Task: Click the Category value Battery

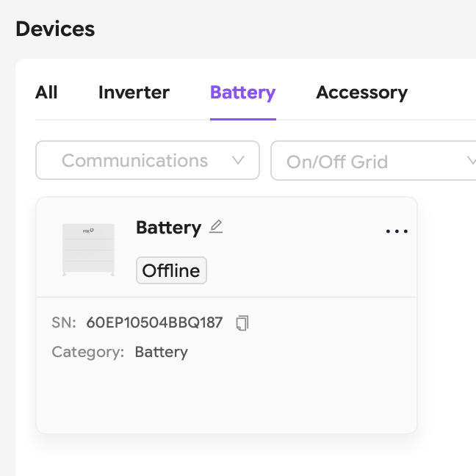Action: pos(161,352)
